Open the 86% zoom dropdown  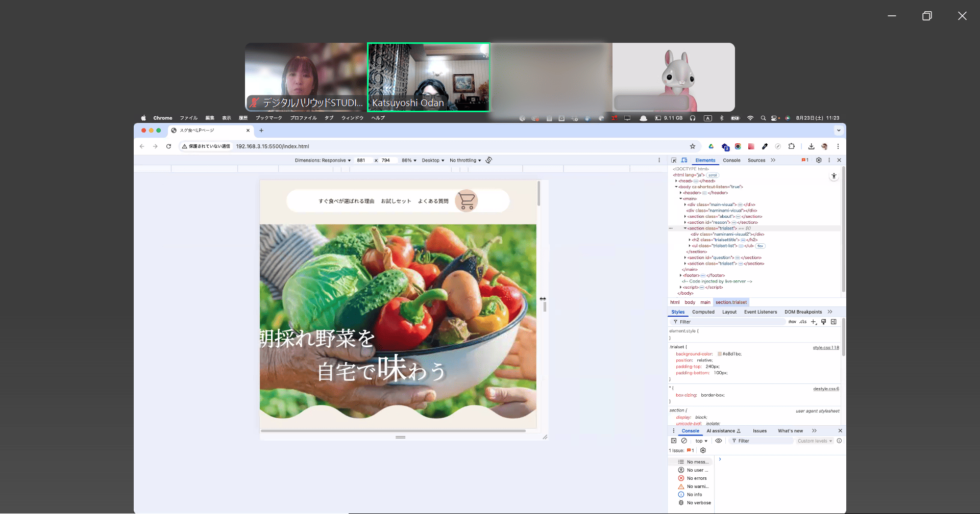pos(409,160)
